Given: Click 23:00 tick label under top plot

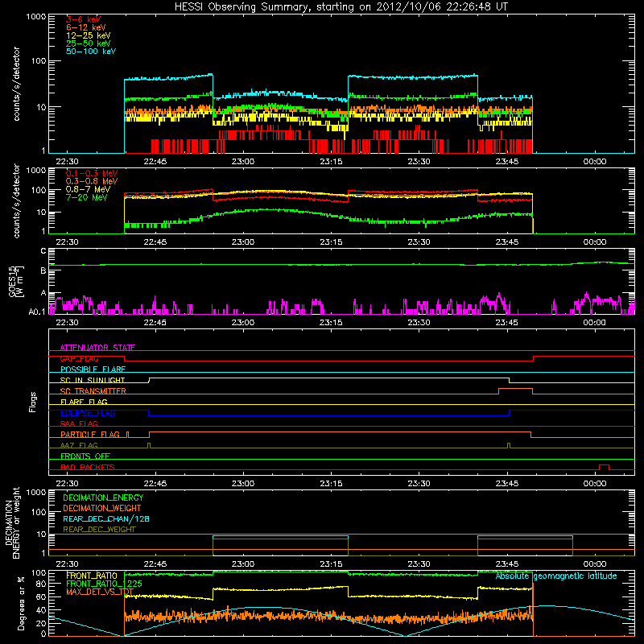Looking at the screenshot, I should tap(243, 162).
